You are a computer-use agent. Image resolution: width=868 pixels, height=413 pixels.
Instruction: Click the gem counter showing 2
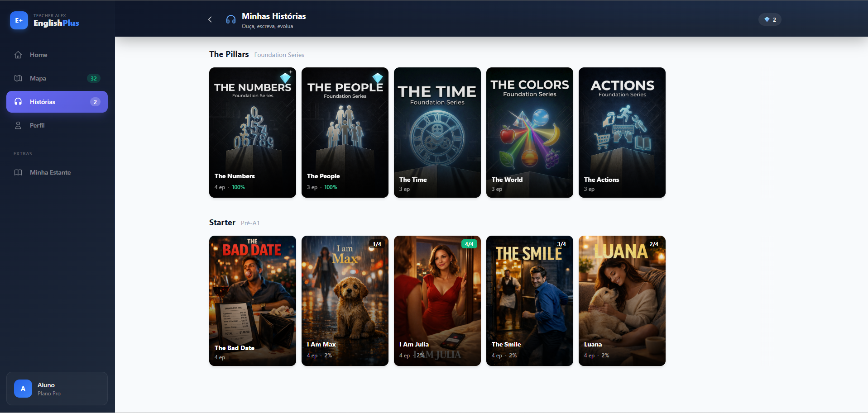tap(769, 19)
